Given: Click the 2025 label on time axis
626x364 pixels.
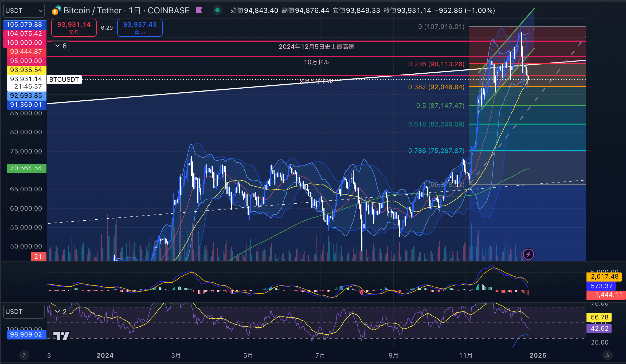Looking at the screenshot, I should click(x=538, y=355).
